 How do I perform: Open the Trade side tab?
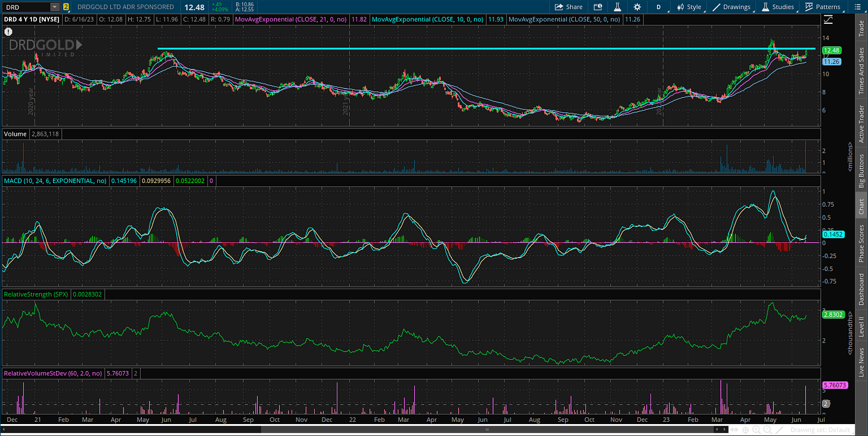click(861, 29)
